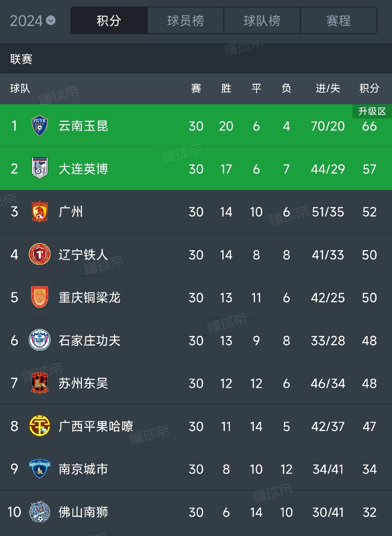This screenshot has height=536, width=392.
Task: Open the 赛程 tab
Action: [338, 21]
